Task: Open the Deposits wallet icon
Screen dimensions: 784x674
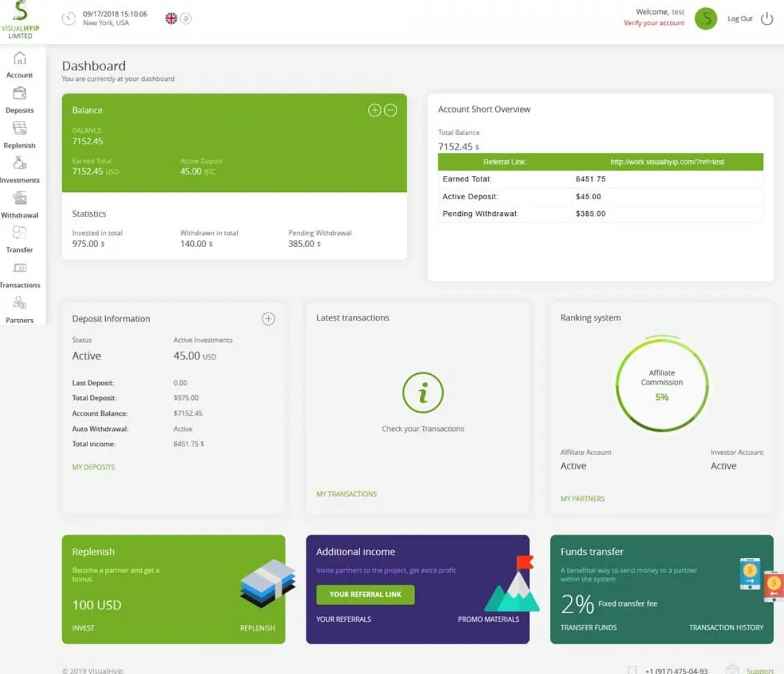Action: pos(19,93)
